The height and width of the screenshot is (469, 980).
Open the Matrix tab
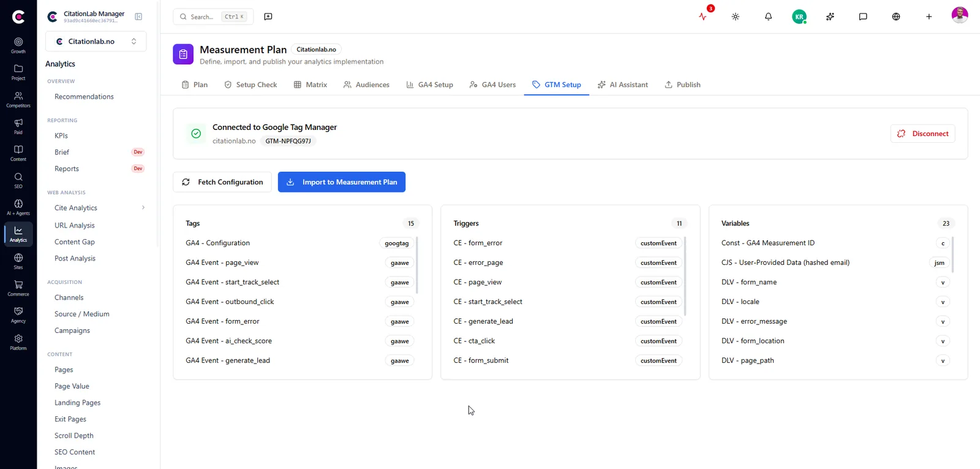pyautogui.click(x=311, y=85)
